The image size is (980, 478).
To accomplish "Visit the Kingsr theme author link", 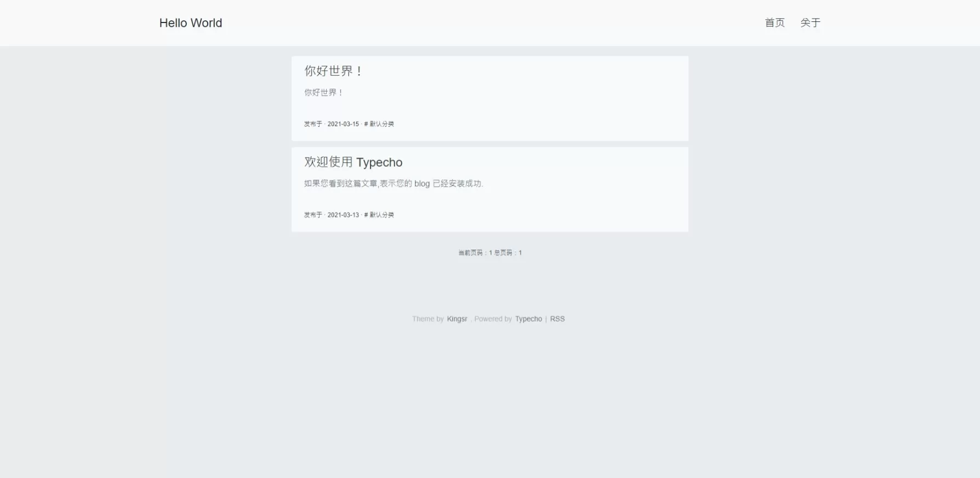I will (x=457, y=319).
